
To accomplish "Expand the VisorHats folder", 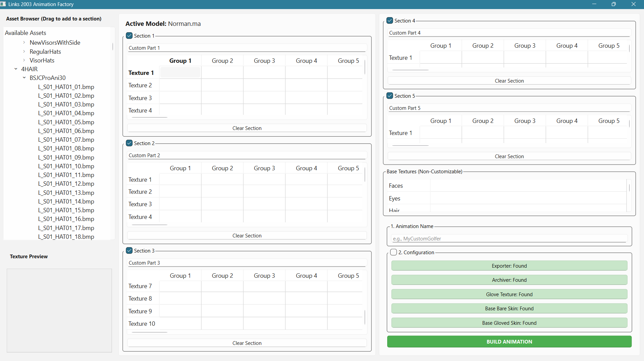I will (x=24, y=60).
